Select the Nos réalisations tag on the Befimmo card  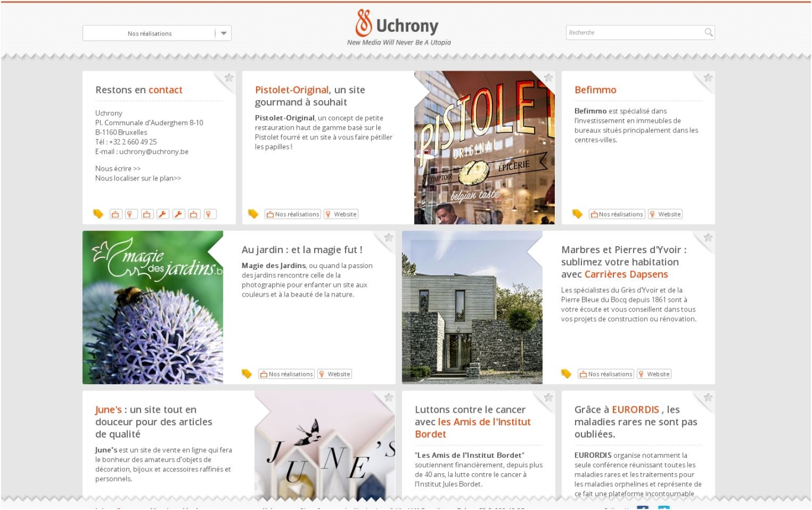click(x=617, y=214)
